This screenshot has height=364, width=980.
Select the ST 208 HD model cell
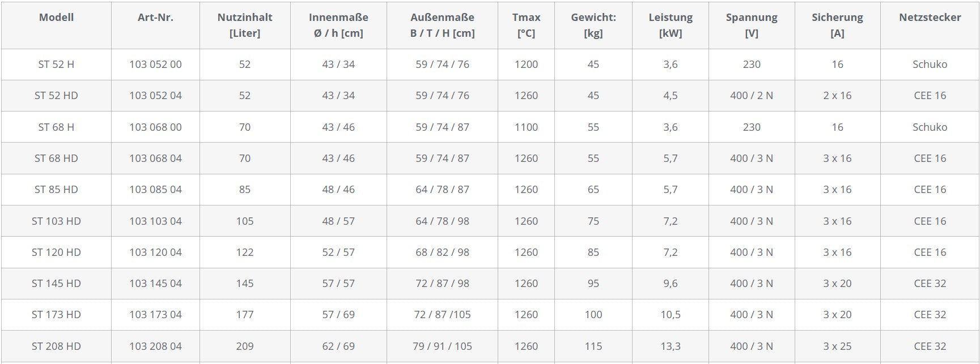[x=56, y=346]
